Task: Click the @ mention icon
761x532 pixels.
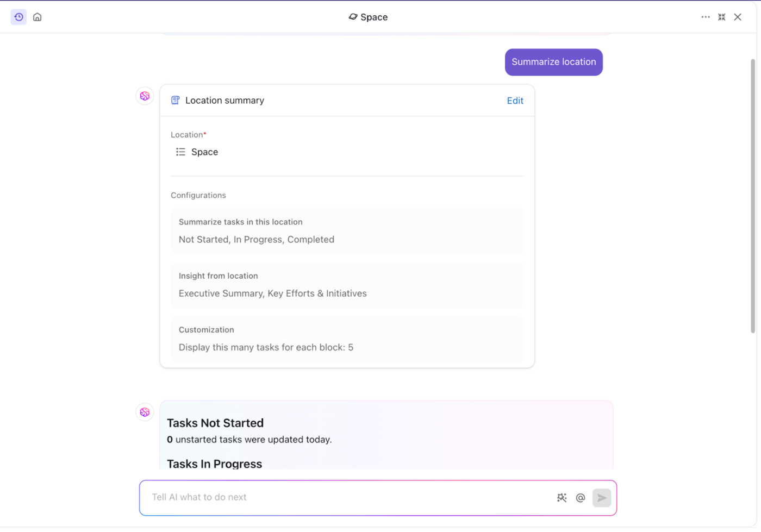Action: 581,498
